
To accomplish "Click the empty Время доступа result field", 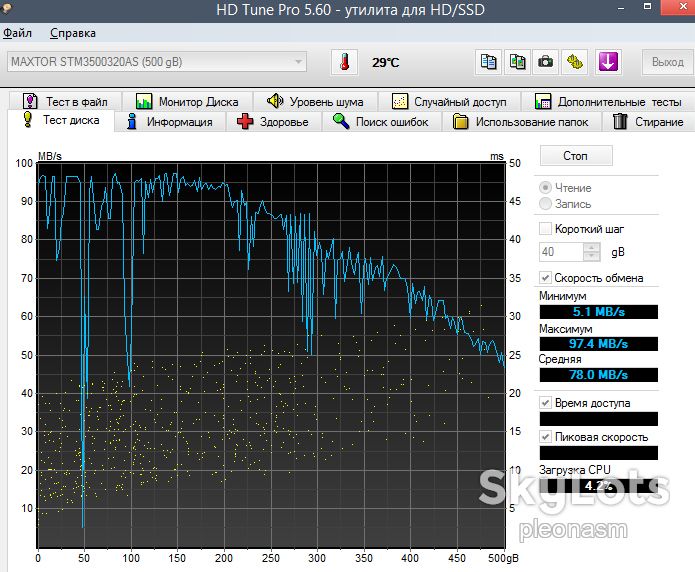I will click(599, 419).
